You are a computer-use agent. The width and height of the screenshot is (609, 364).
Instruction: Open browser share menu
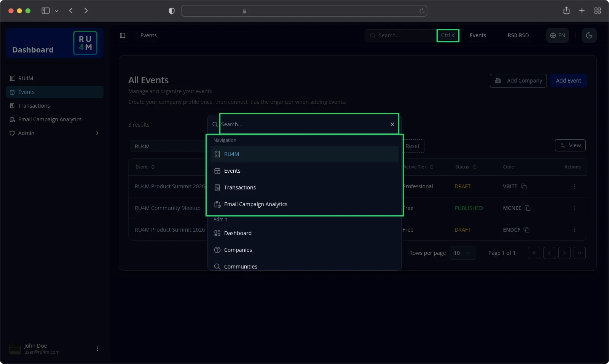[566, 11]
